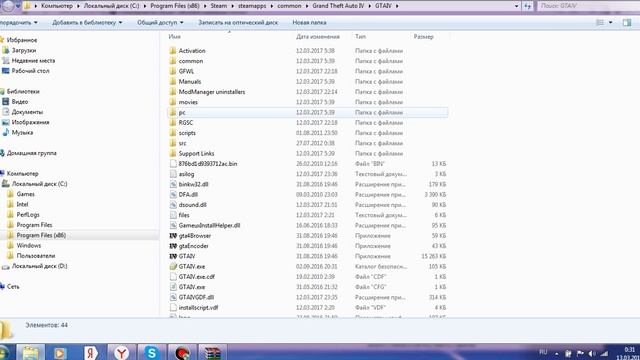The height and width of the screenshot is (360, 640).
Task: Sort by Размер column header
Action: coord(423,37)
